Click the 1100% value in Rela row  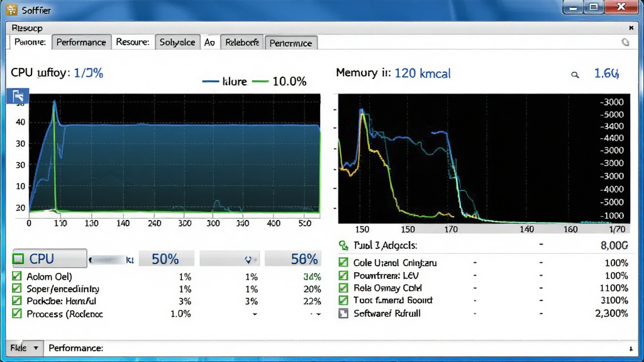(x=614, y=288)
